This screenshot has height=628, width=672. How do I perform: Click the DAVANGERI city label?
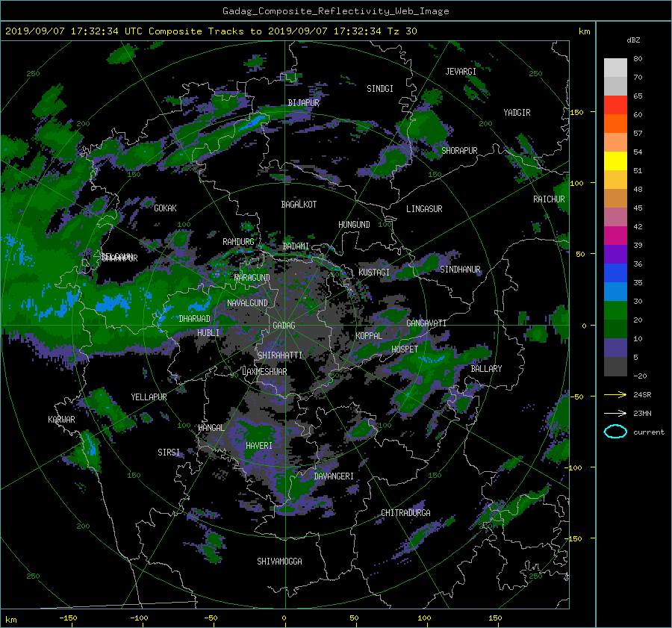click(x=334, y=476)
